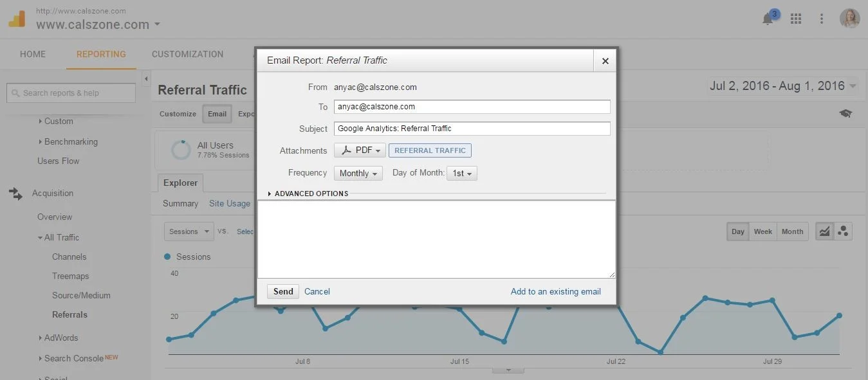
Task: Click the Cancel link in the dialog
Action: pyautogui.click(x=317, y=291)
